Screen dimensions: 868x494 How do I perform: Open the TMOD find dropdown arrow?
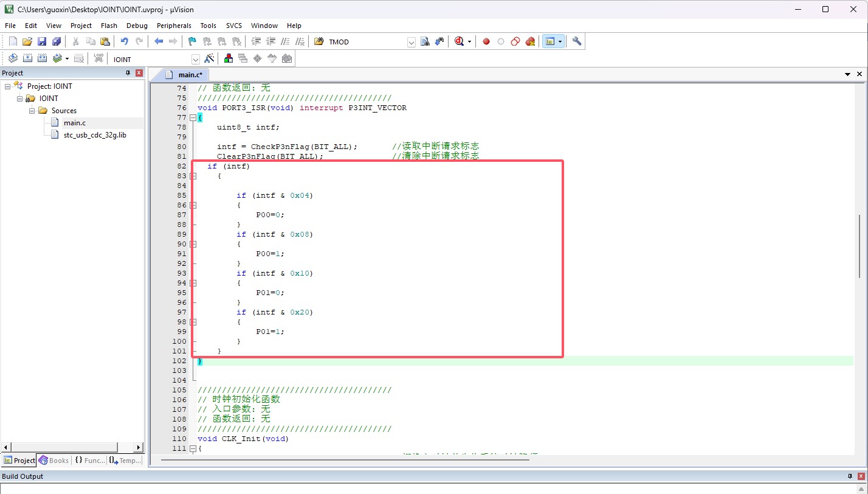pos(412,42)
